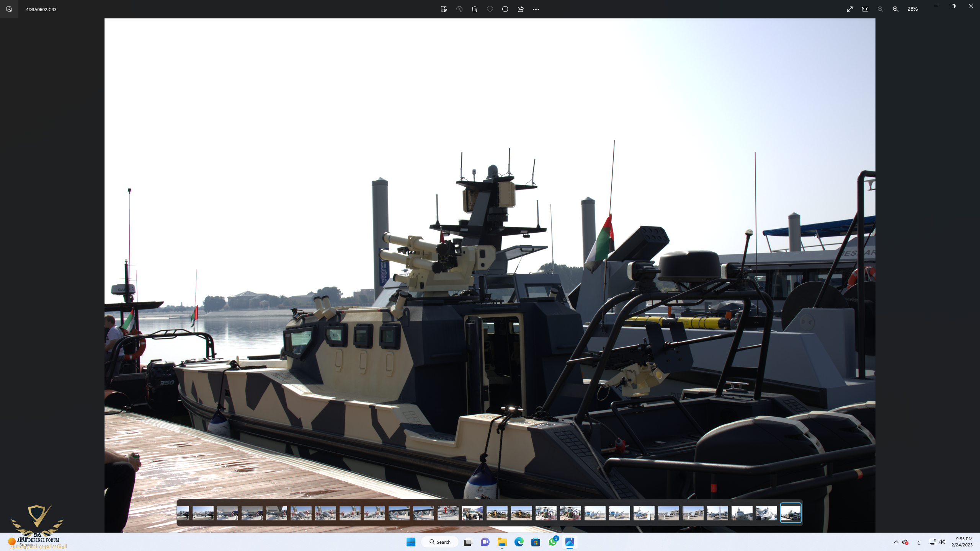Show file info panel
The height and width of the screenshot is (551, 980).
point(505,9)
